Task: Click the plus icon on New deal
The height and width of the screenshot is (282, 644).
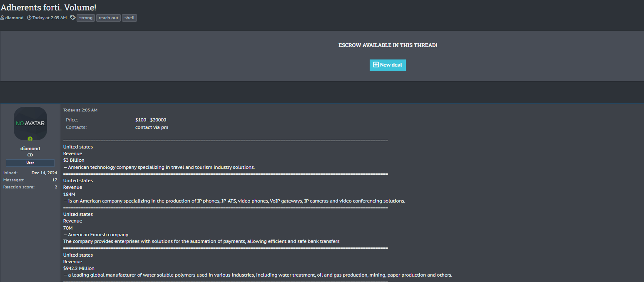Action: [375, 65]
